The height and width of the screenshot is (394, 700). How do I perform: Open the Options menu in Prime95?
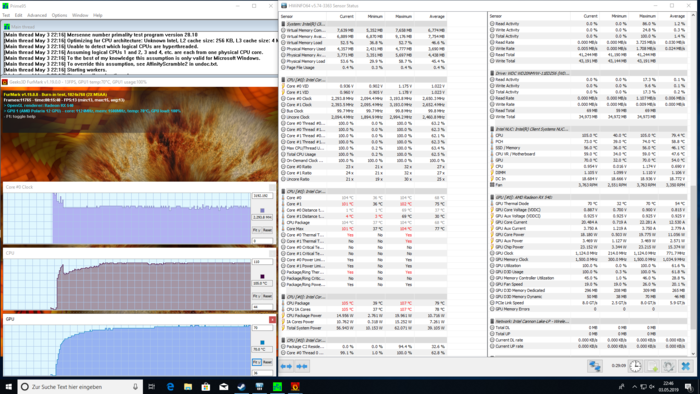click(x=59, y=15)
